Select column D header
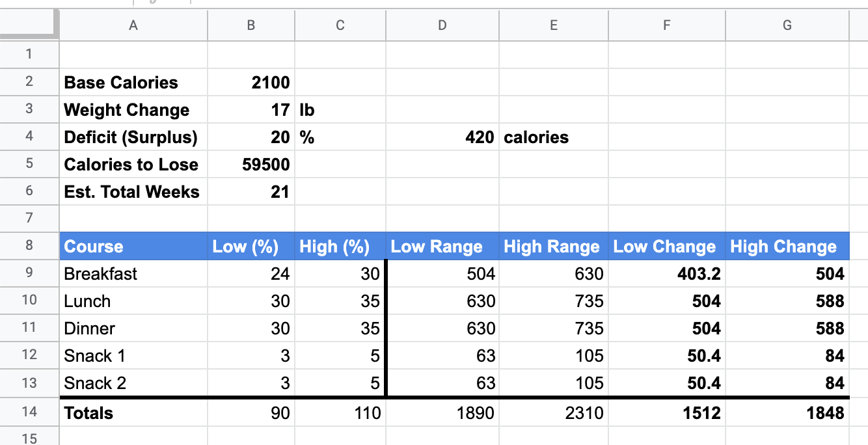Viewport: 868px width, 445px height. 442,25
